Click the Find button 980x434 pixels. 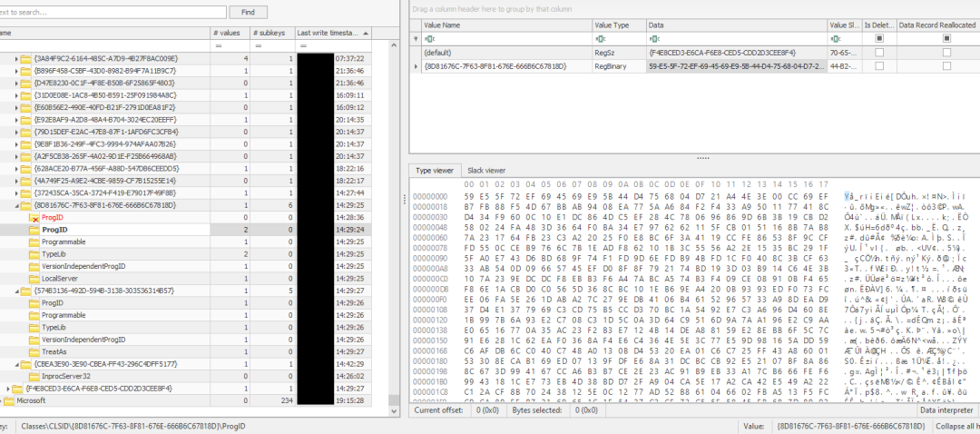(x=248, y=12)
